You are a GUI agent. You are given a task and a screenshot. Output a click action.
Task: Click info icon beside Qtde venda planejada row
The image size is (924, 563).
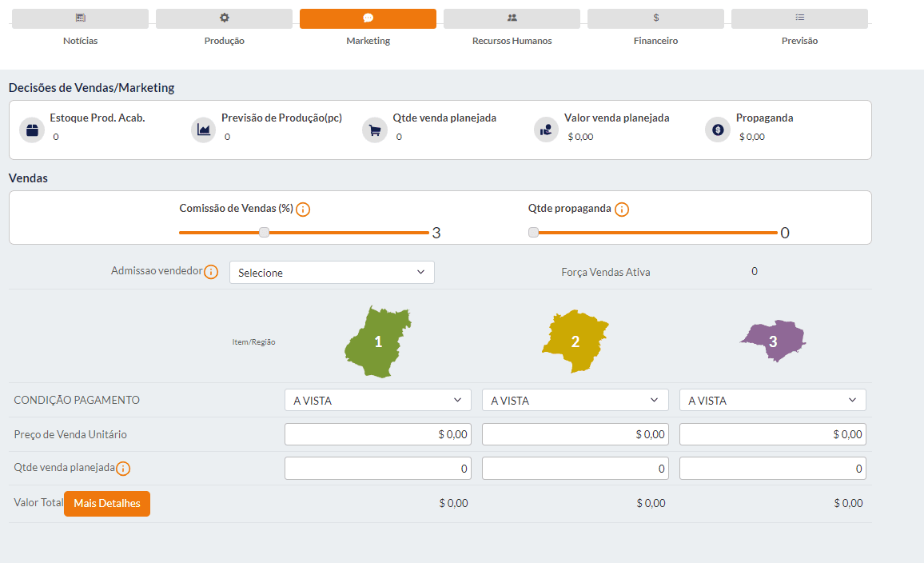coord(123,469)
